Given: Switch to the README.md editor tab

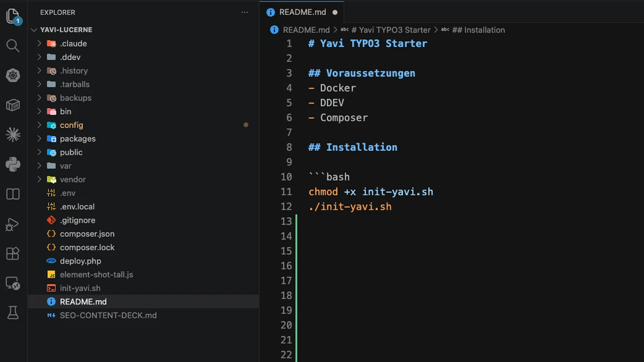Looking at the screenshot, I should pyautogui.click(x=302, y=12).
